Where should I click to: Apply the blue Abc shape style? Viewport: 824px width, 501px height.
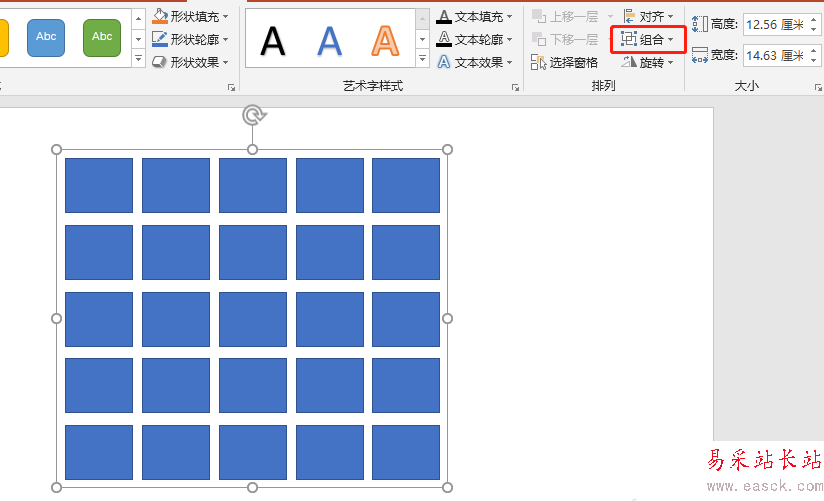point(46,38)
